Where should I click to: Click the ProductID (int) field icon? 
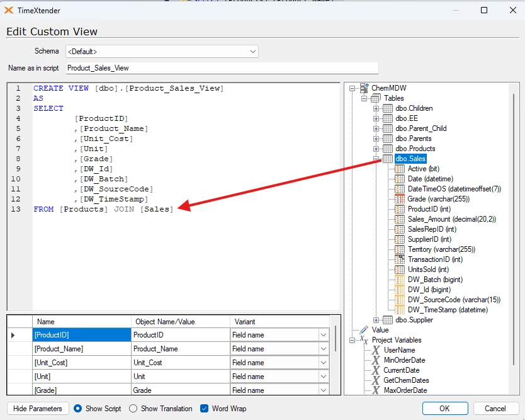400,209
